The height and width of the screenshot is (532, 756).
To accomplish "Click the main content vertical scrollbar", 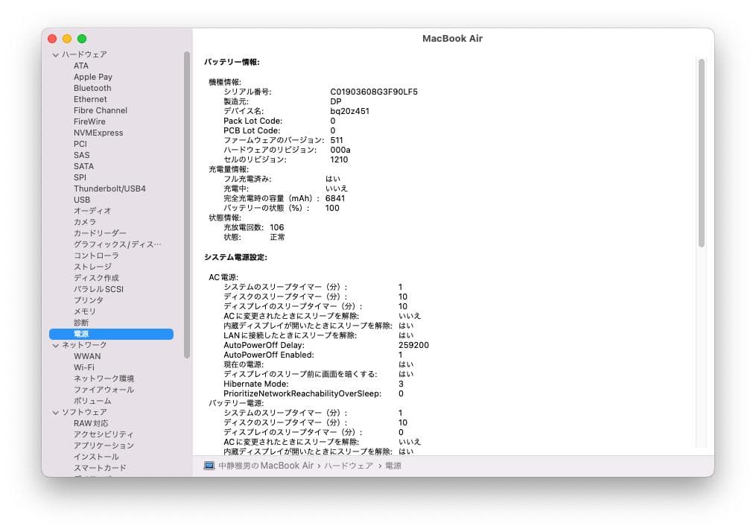I will (702, 153).
